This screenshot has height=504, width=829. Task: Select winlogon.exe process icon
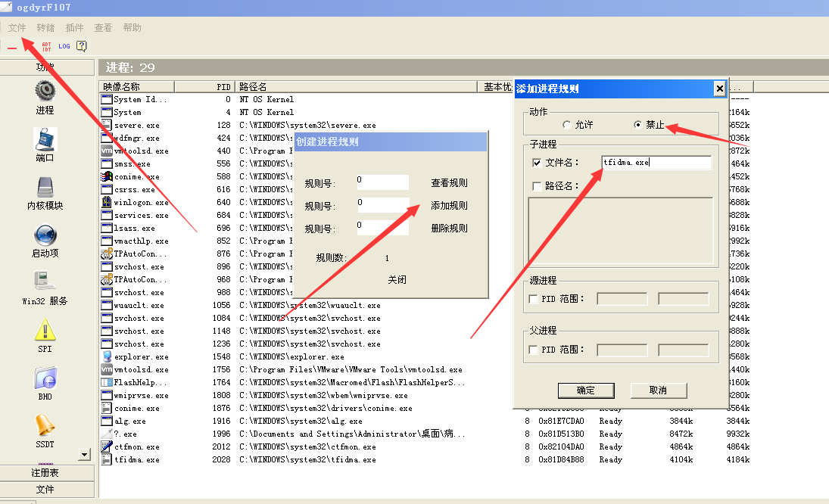pyautogui.click(x=106, y=202)
